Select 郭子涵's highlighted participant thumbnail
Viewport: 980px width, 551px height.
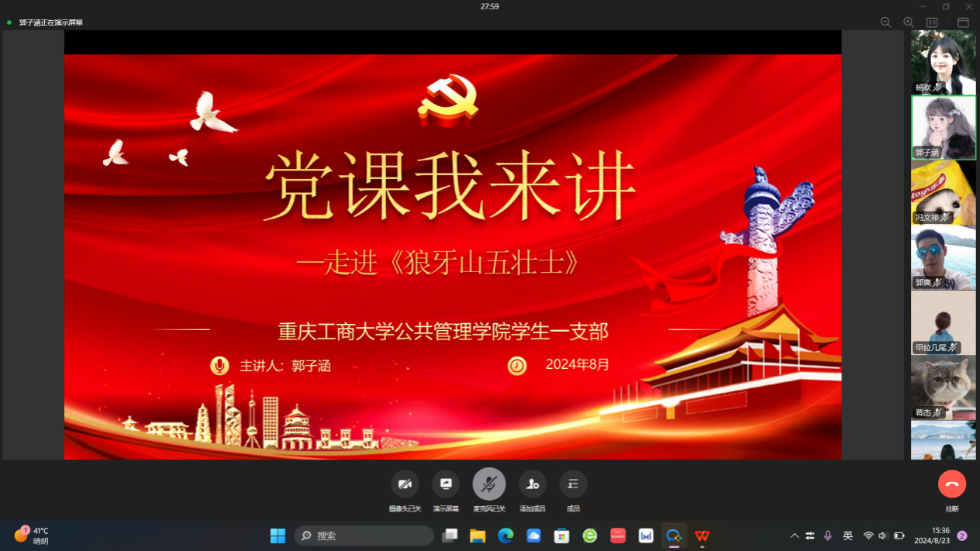pos(943,127)
